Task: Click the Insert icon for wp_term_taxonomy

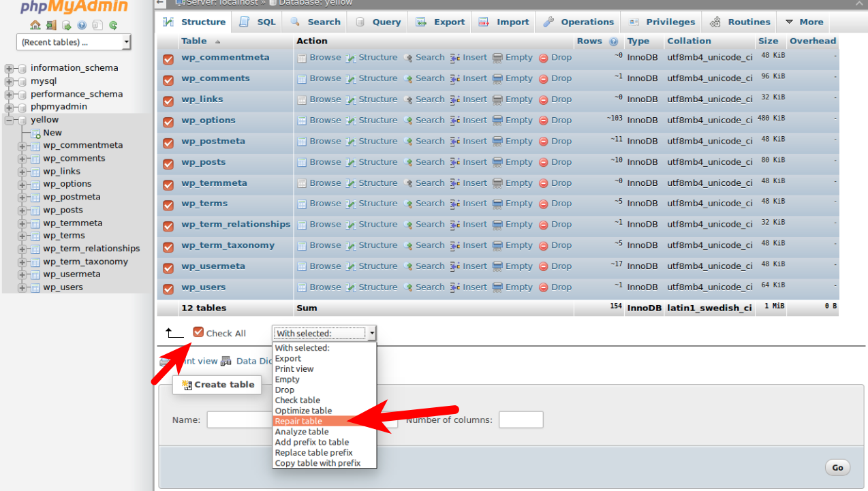Action: coord(455,246)
